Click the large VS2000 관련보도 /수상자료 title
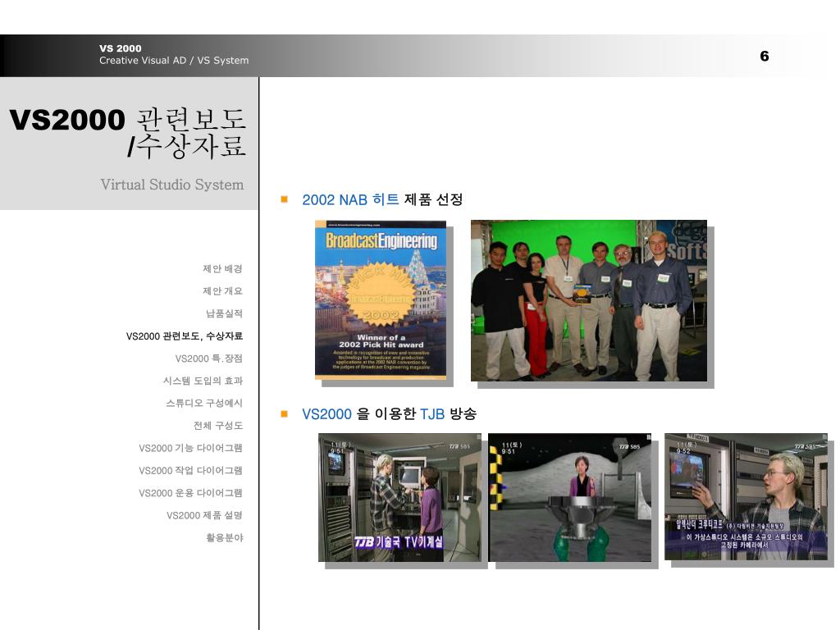 pos(128,133)
